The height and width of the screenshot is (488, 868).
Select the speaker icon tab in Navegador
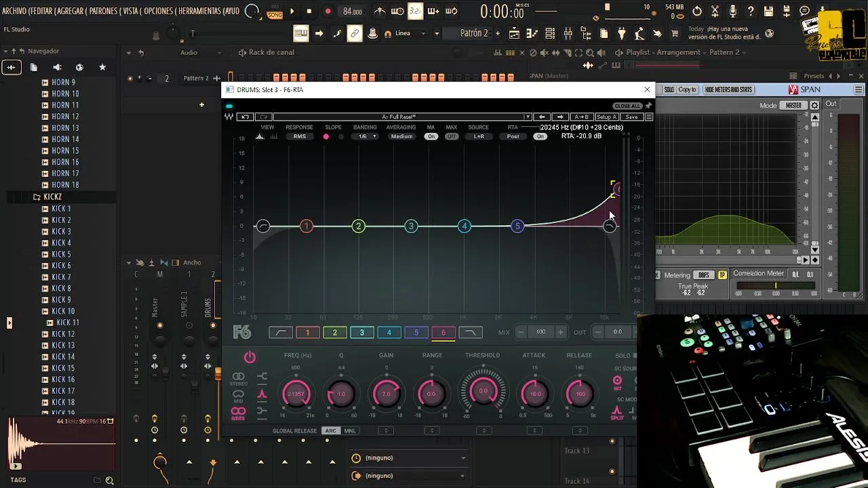(57, 67)
